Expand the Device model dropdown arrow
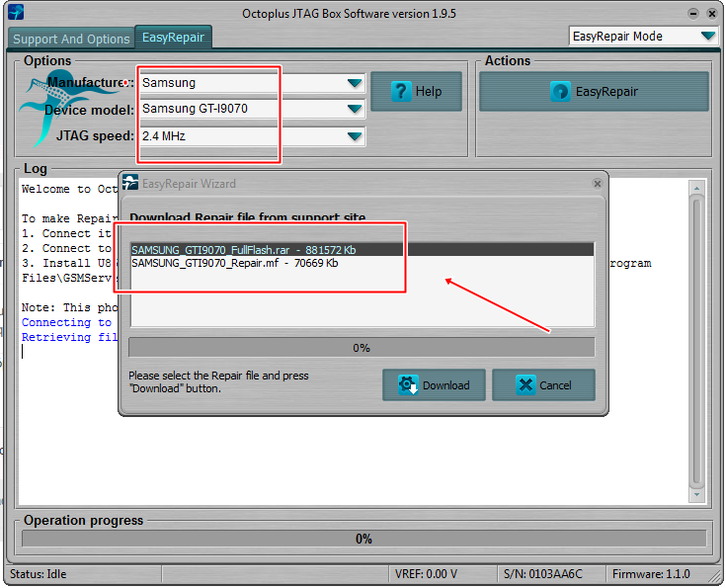Screen dimensions: 726x588 pos(355,109)
